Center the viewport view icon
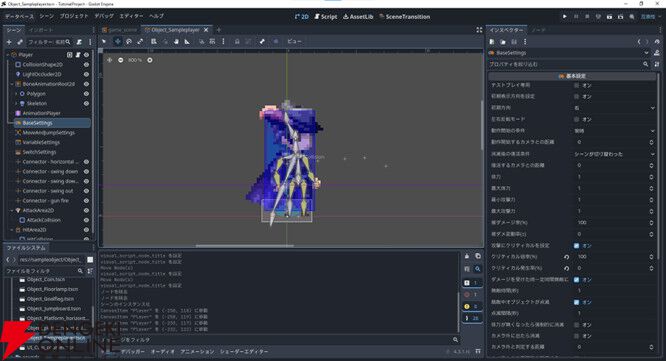The image size is (666, 361). click(x=110, y=60)
